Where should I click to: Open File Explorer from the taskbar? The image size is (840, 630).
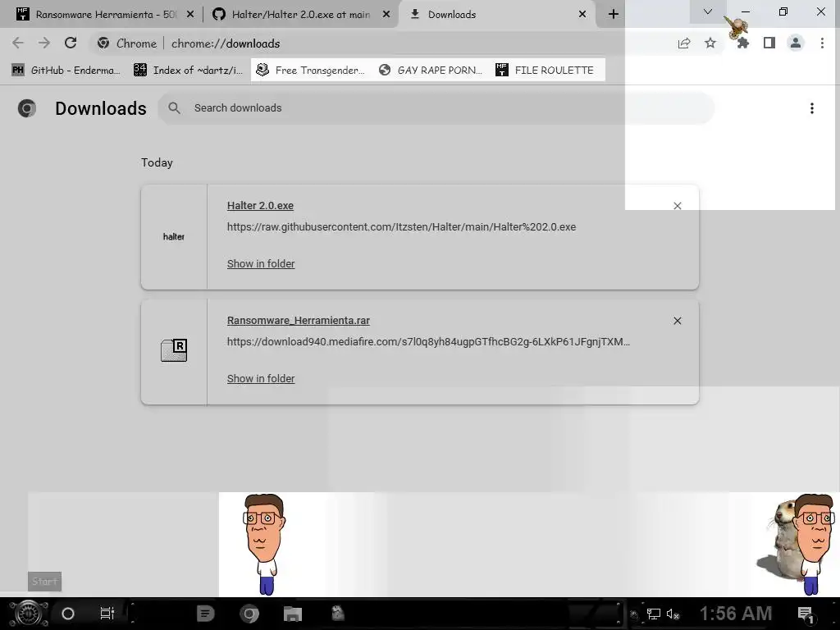pos(293,614)
